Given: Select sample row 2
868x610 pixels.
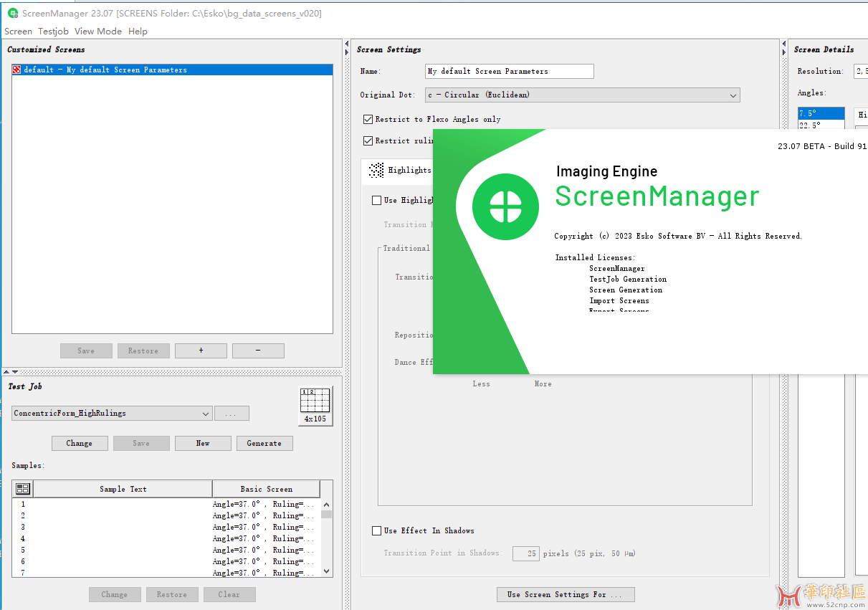Looking at the screenshot, I should point(166,515).
